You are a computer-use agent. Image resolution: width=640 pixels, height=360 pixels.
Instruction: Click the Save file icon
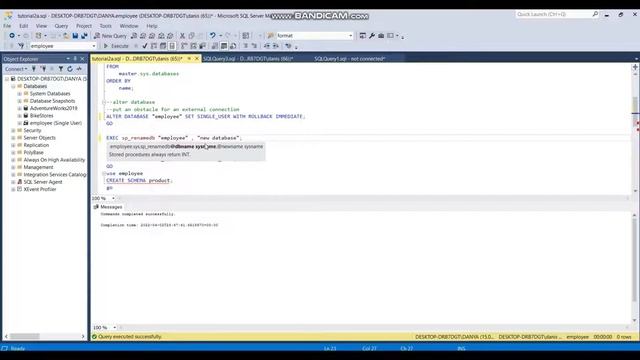tap(76, 36)
